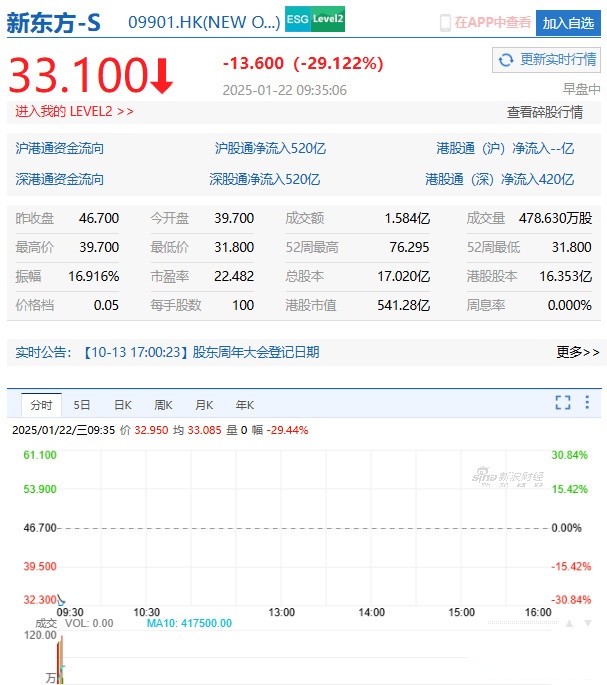Click the price change -13.600 (-29.122%)
607x685 pixels.
point(303,63)
